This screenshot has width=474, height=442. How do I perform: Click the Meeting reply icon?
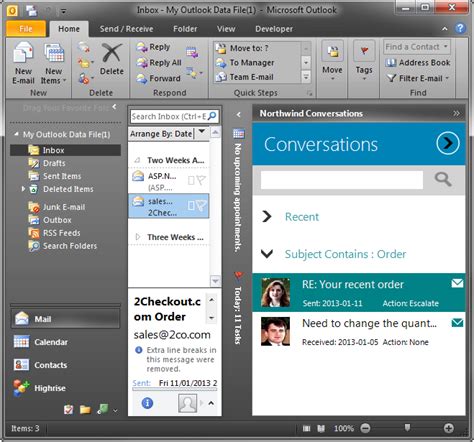192,53
